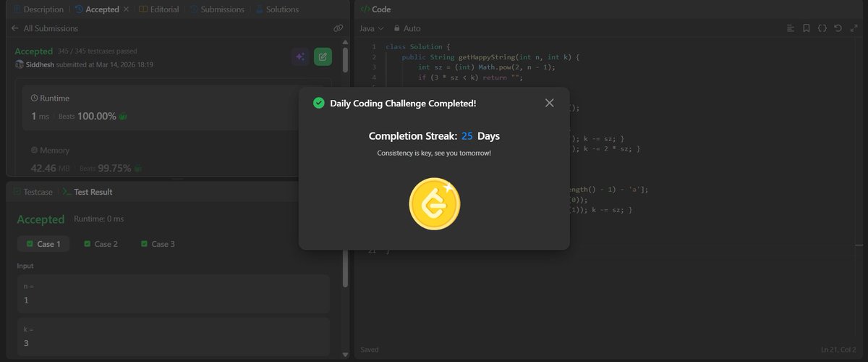868x362 pixels.
Task: Close the Accepted tab
Action: tap(127, 9)
